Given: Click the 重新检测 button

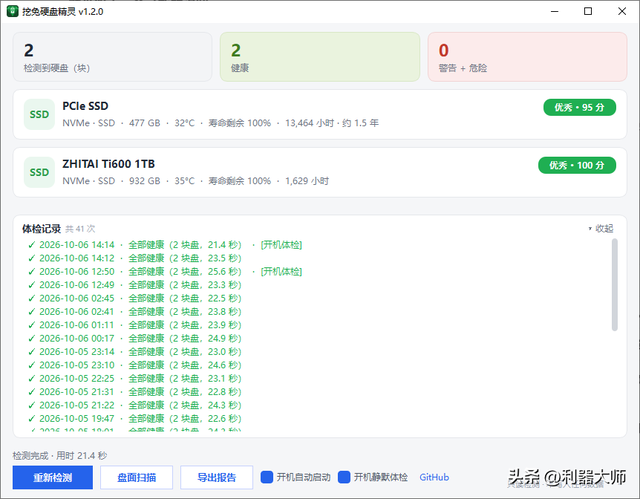Looking at the screenshot, I should coord(53,477).
